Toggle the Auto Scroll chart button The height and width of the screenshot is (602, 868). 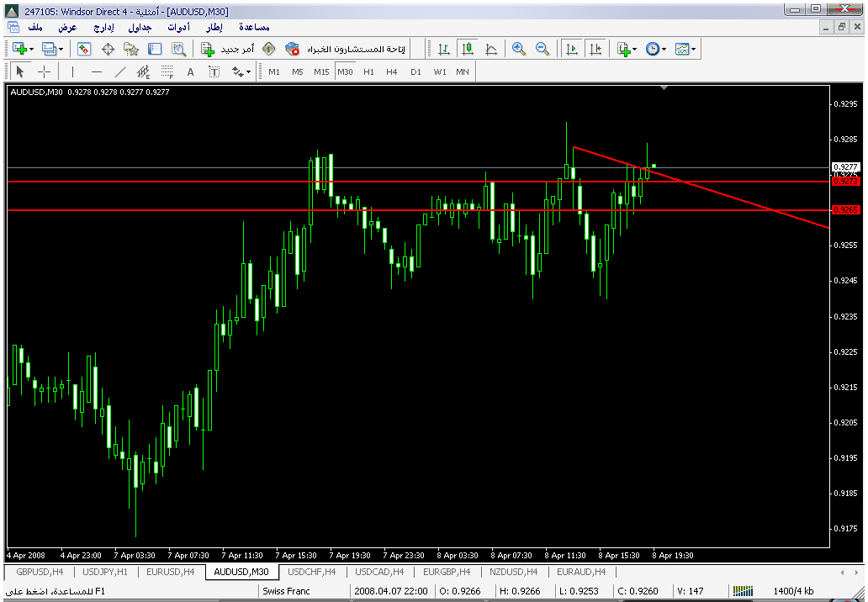pyautogui.click(x=572, y=49)
